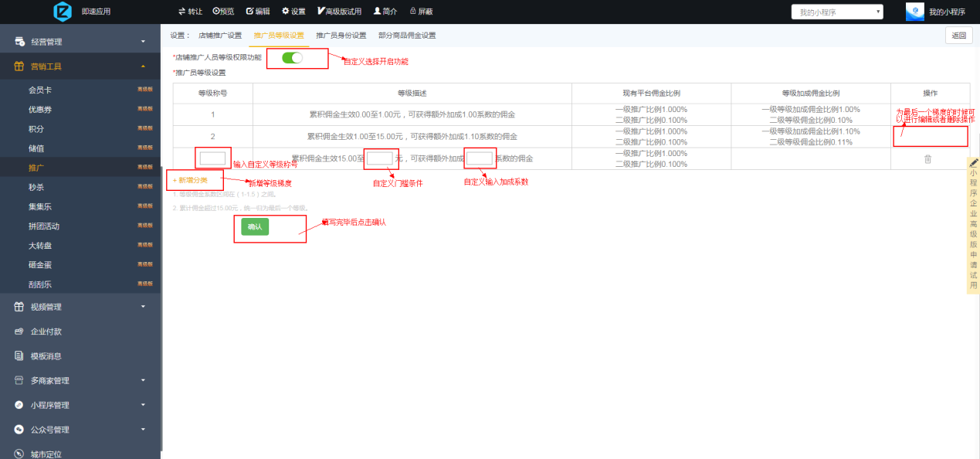Click the green 确认 button
The width and height of the screenshot is (980, 459).
click(x=255, y=226)
